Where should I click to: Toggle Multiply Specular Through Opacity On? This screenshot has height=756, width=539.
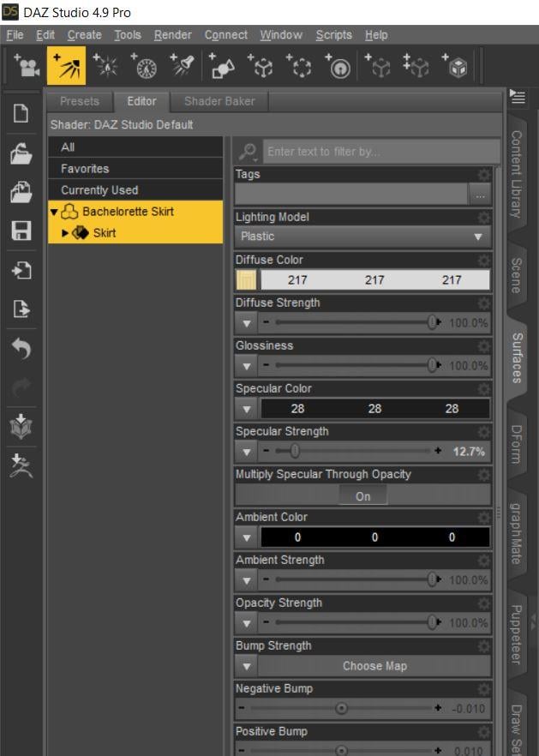coord(362,495)
